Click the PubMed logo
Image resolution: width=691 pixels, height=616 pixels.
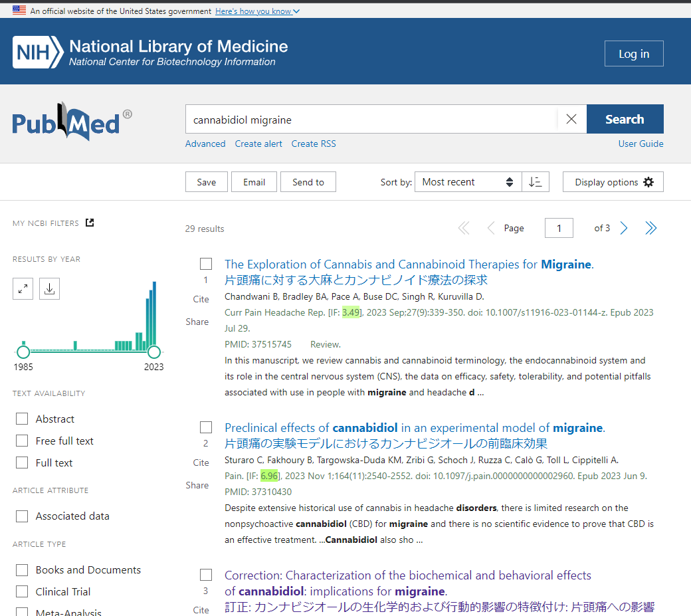(x=72, y=122)
